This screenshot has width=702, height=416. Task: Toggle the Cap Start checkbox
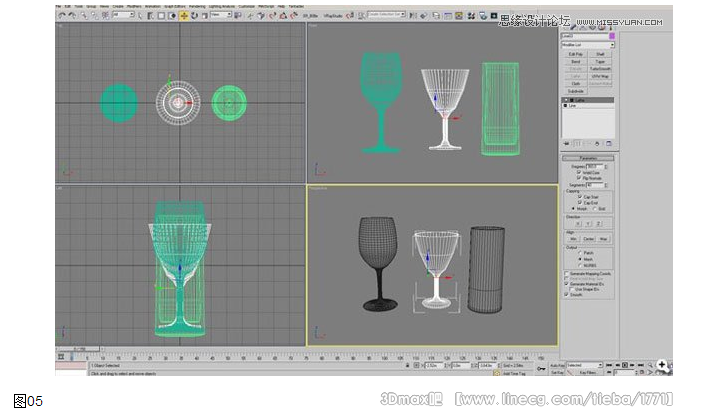[580, 197]
